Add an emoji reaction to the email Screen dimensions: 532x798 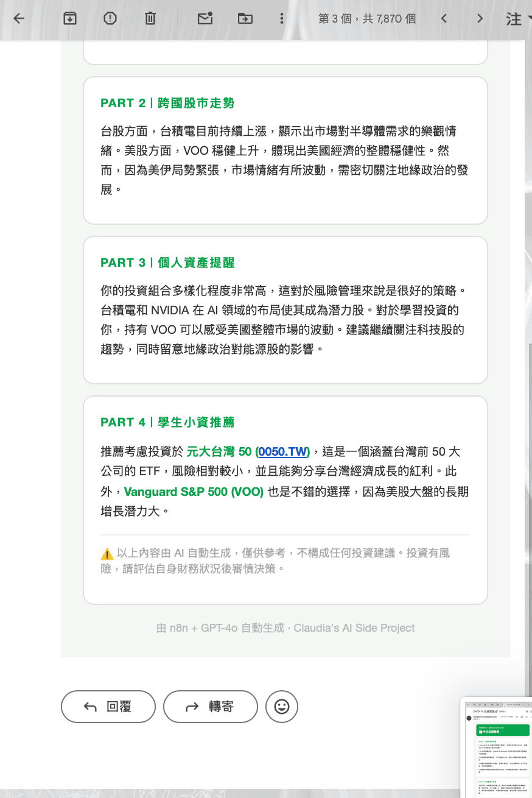[x=281, y=707]
